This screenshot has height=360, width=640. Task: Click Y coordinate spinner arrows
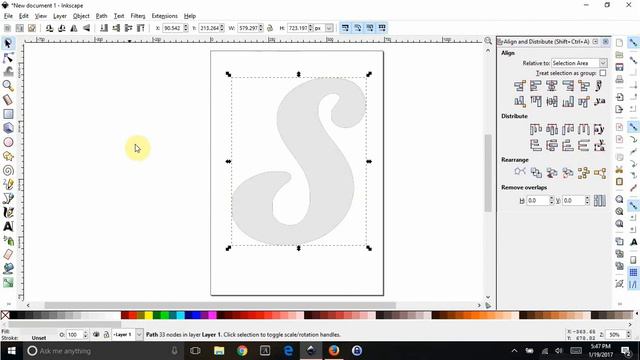click(x=222, y=28)
